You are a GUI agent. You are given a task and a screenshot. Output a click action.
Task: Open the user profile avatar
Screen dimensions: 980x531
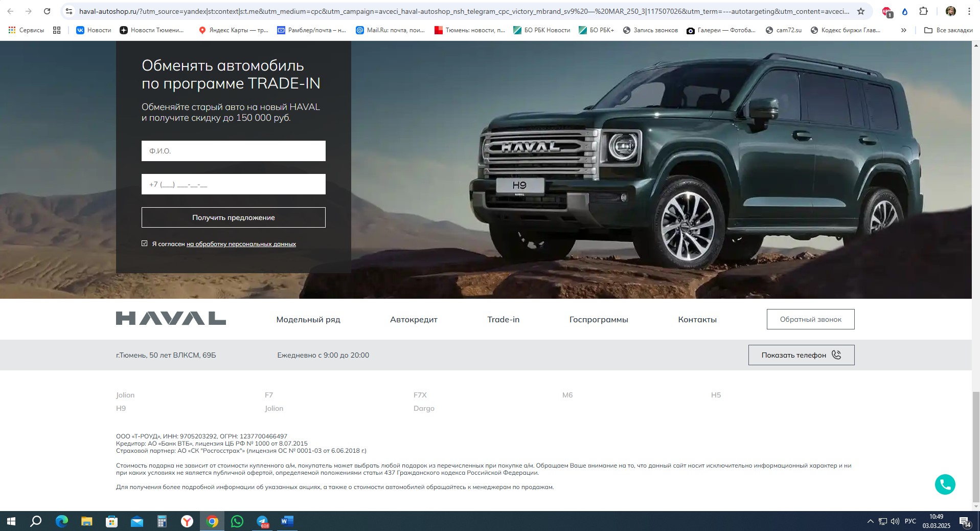click(951, 11)
